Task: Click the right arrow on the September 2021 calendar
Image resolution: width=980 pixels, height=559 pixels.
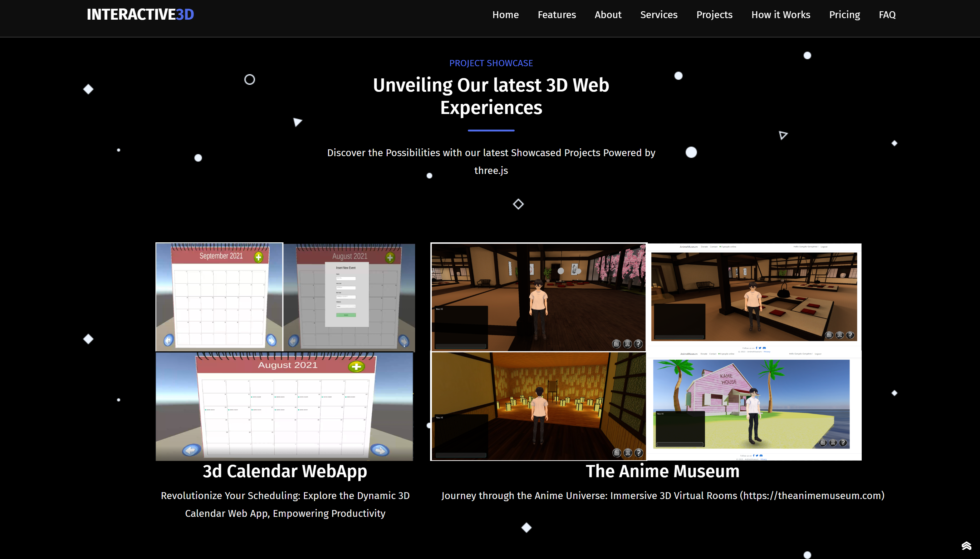Action: 271,340
